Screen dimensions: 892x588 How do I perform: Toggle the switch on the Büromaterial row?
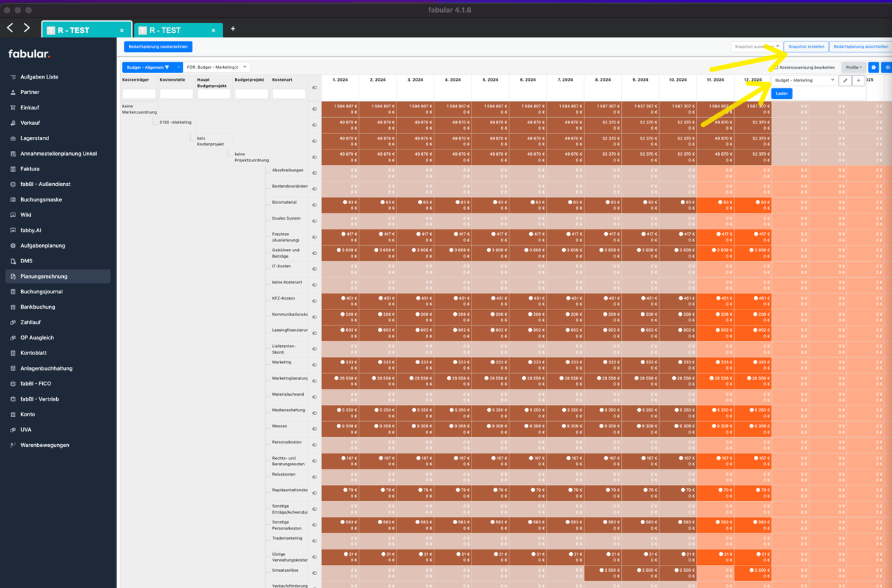pyautogui.click(x=314, y=205)
